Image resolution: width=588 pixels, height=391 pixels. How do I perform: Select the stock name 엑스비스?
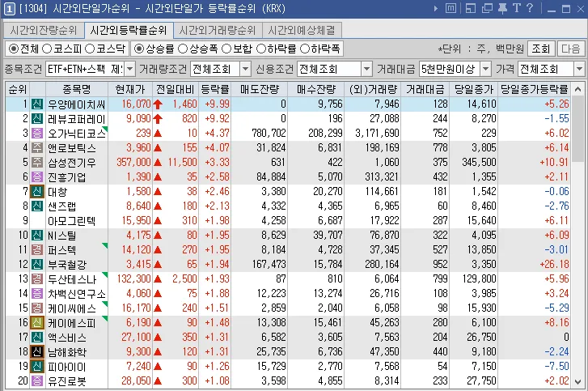(67, 338)
